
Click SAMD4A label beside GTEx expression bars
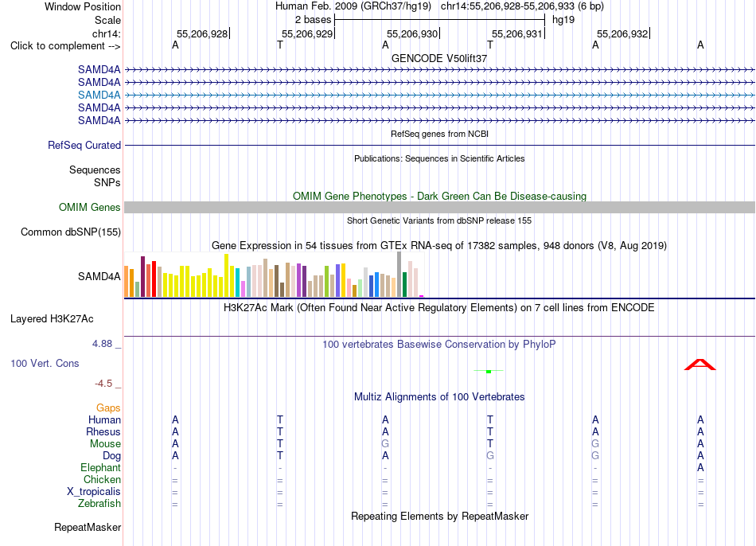click(x=99, y=276)
